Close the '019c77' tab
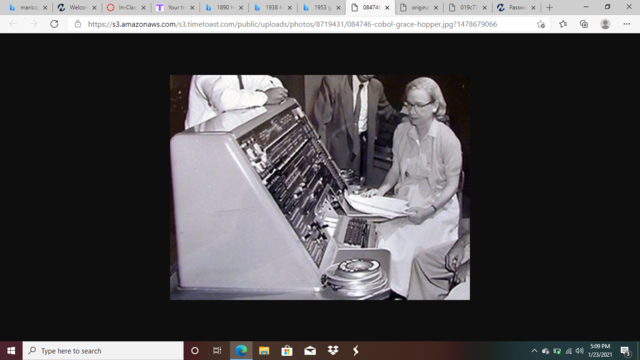Viewport: 640px width, 360px height. [485, 8]
